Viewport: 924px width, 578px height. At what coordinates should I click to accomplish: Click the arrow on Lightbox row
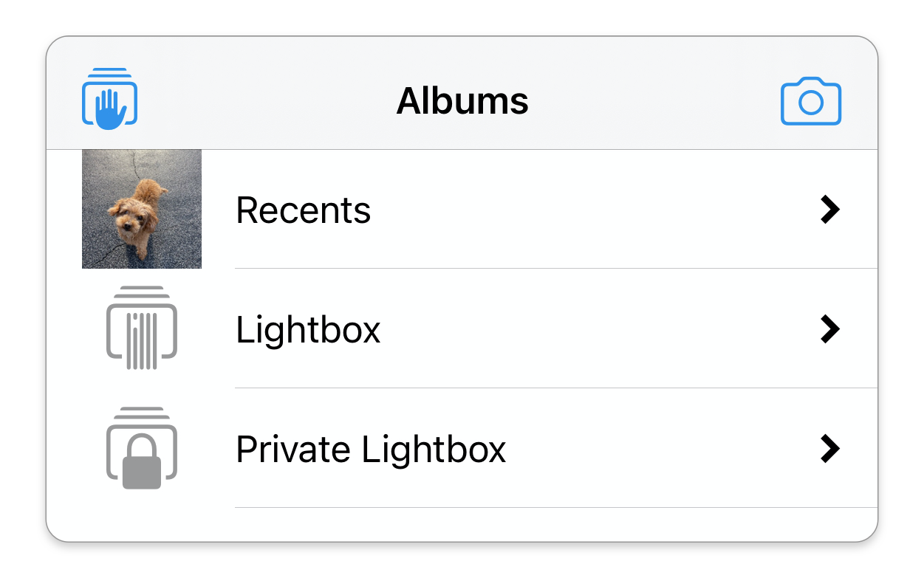tap(830, 329)
